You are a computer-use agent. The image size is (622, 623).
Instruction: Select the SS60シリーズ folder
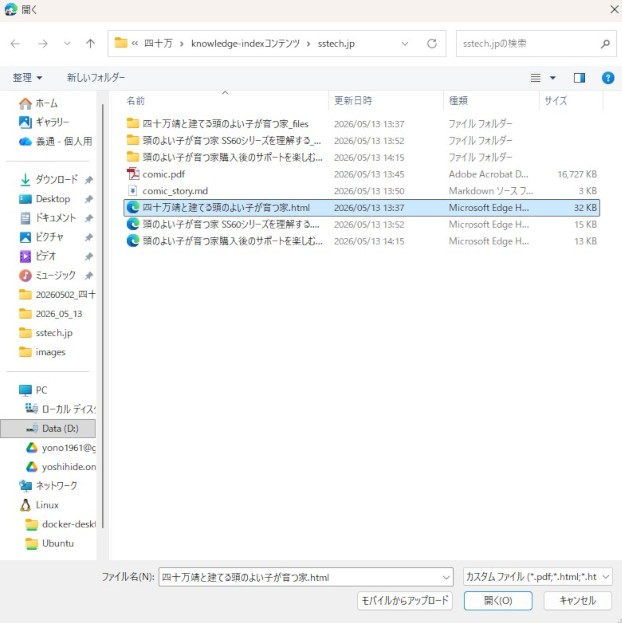362,140
